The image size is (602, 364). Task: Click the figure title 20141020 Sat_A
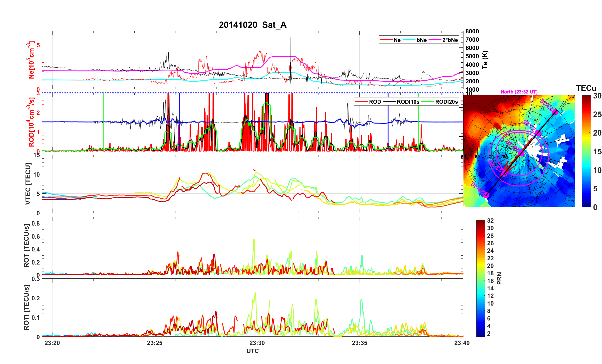[x=252, y=25]
